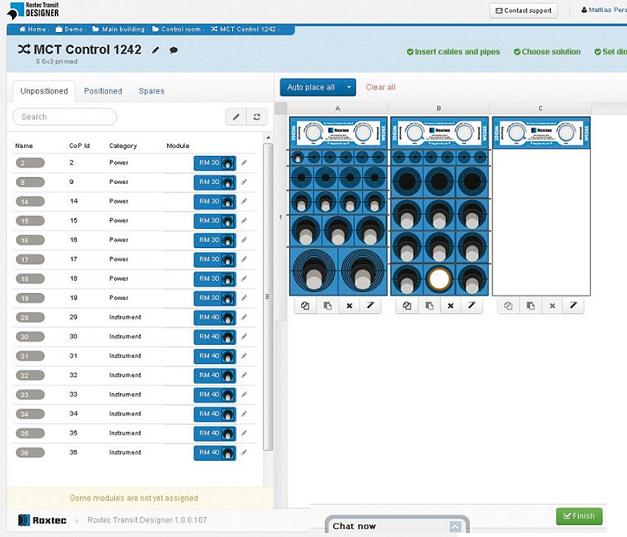Image resolution: width=627 pixels, height=537 pixels.
Task: Click the edit pencil beside MCT Control 1242 title
Action: [155, 49]
